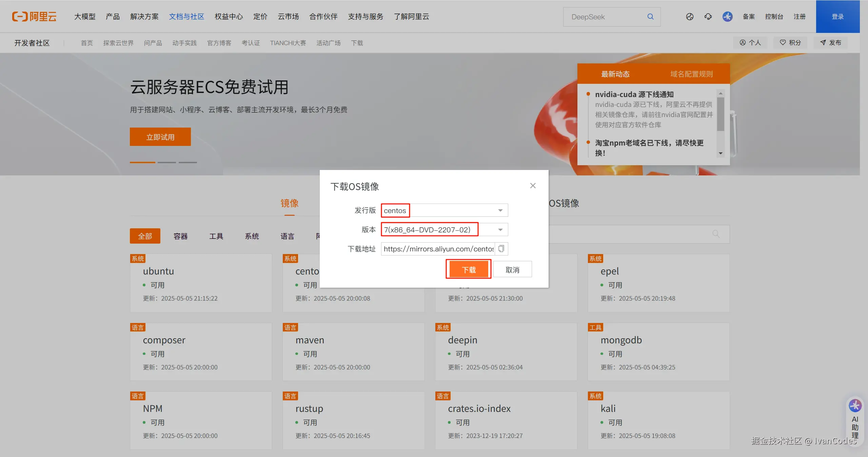This screenshot has width=868, height=457.
Task: Open the 版本 version dropdown
Action: [x=500, y=229]
